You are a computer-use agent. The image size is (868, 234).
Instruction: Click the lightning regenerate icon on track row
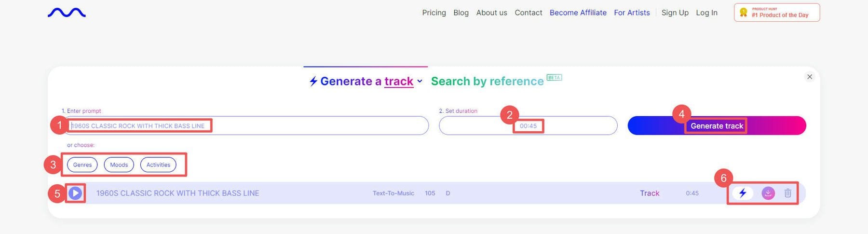tap(743, 193)
